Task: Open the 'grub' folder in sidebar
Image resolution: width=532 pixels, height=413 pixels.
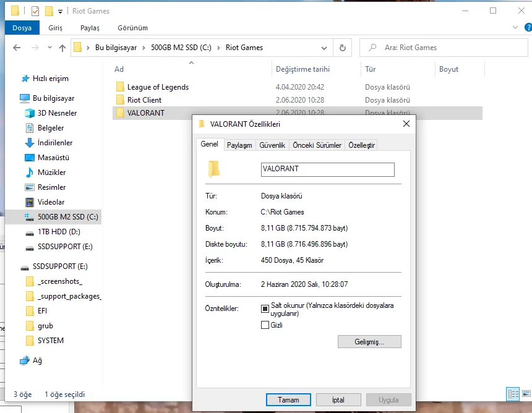Action: [x=45, y=326]
